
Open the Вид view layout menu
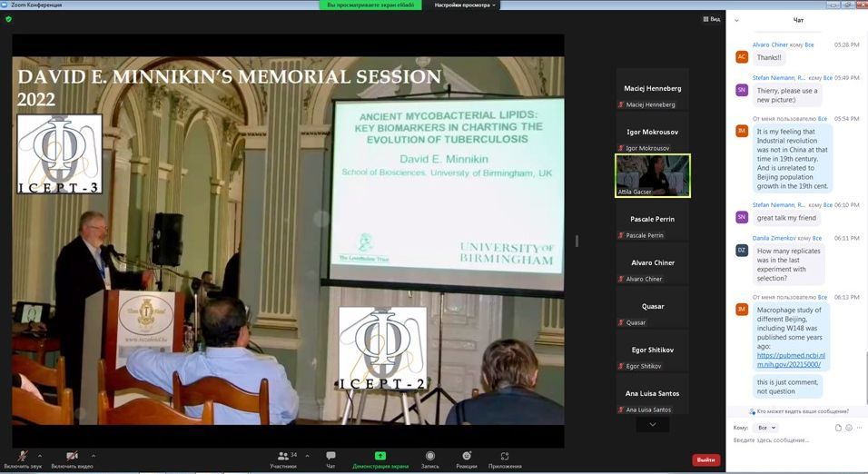click(x=711, y=19)
